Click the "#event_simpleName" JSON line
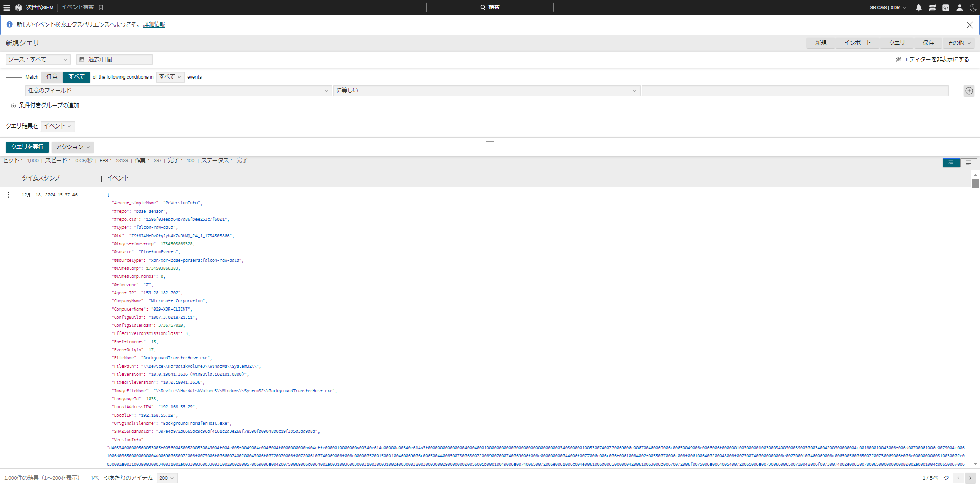 [x=157, y=203]
